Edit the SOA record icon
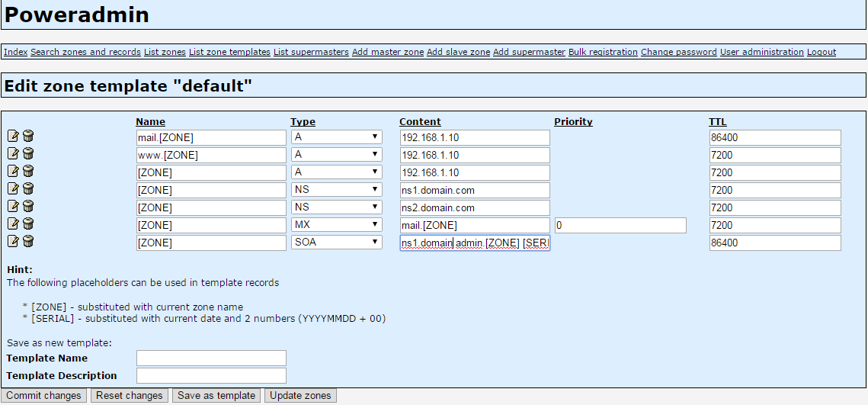Image resolution: width=868 pixels, height=405 pixels. pyautogui.click(x=13, y=242)
